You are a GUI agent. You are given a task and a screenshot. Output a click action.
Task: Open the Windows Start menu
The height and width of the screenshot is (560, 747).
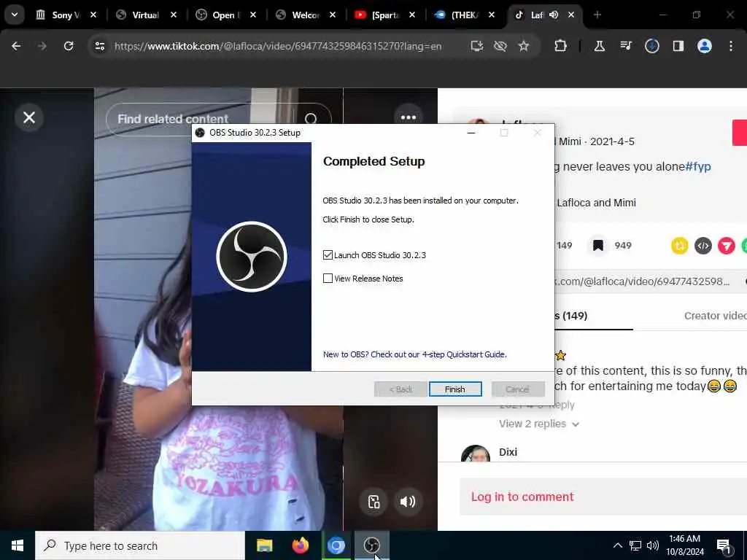(18, 545)
